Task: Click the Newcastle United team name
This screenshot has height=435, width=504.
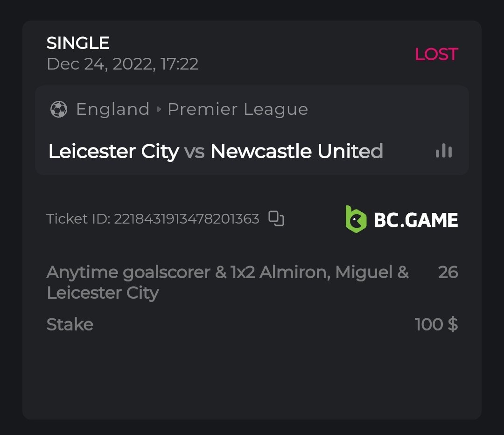Action: (296, 151)
